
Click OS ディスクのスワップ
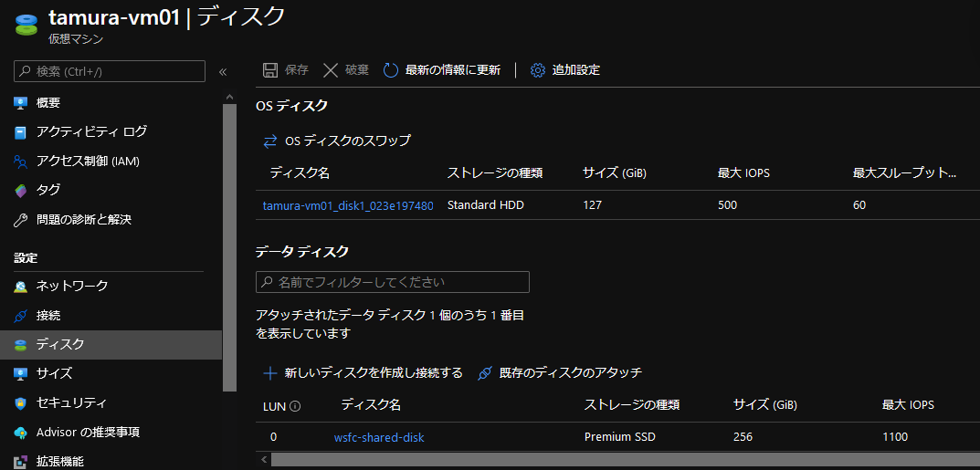pyautogui.click(x=348, y=141)
